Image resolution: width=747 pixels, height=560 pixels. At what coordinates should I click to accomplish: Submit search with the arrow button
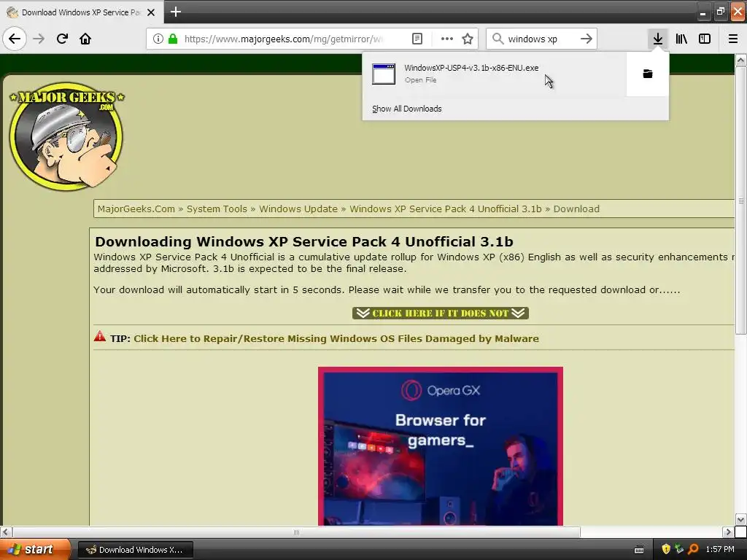[x=587, y=39]
